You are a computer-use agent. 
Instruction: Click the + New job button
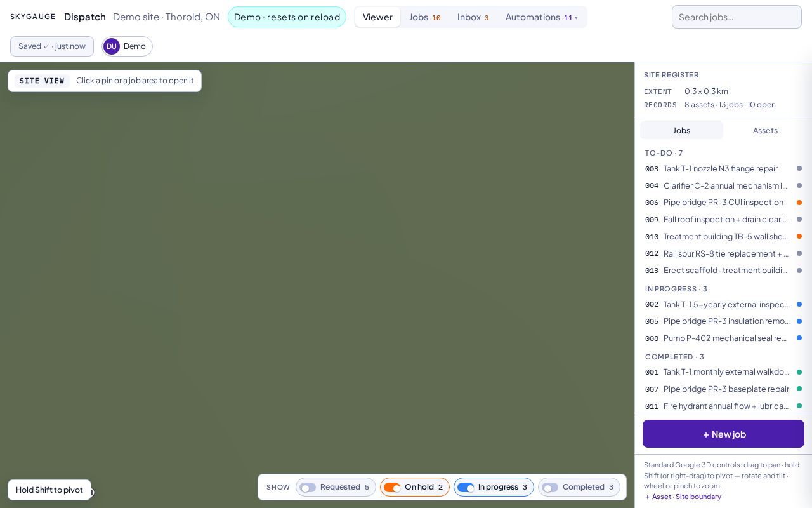[x=723, y=434]
